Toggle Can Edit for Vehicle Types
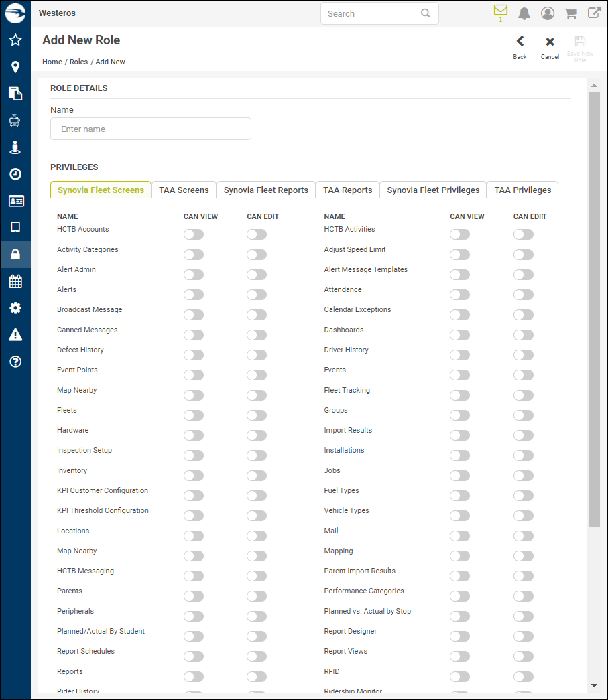The image size is (608, 700). tap(524, 516)
